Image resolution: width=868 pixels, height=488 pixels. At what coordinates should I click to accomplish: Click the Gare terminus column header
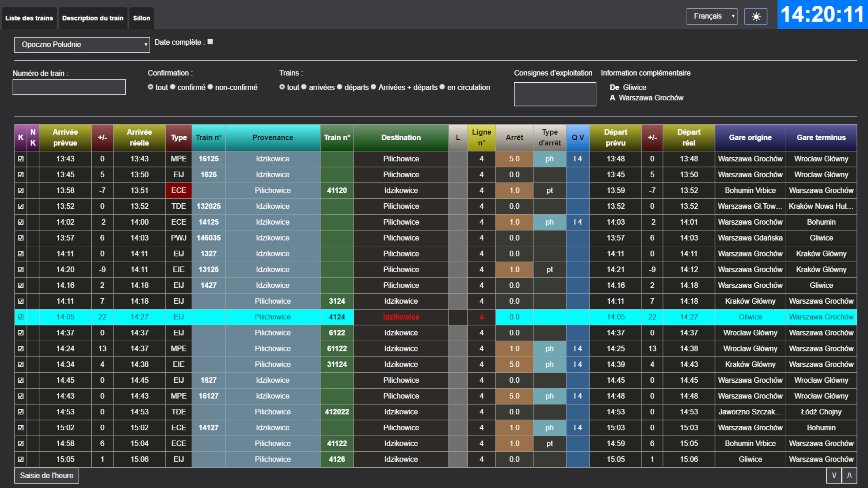[821, 138]
